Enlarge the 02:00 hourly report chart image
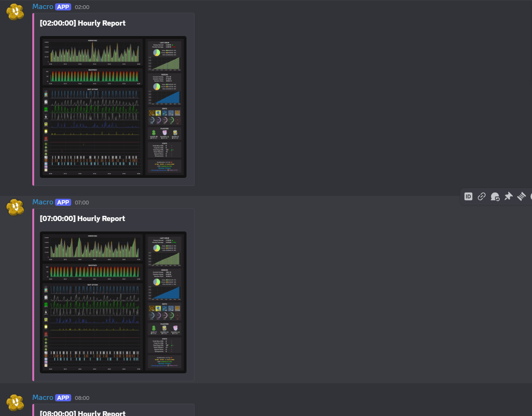532x416 pixels. [x=113, y=107]
